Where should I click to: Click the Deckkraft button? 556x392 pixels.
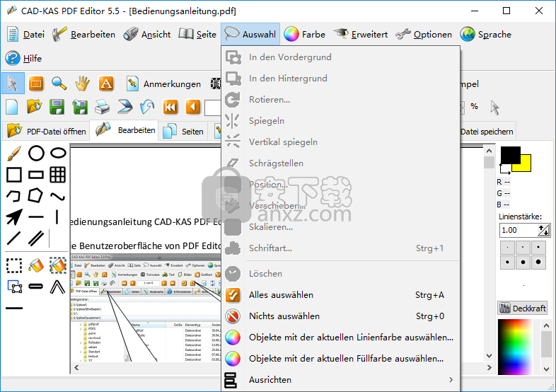pyautogui.click(x=522, y=308)
